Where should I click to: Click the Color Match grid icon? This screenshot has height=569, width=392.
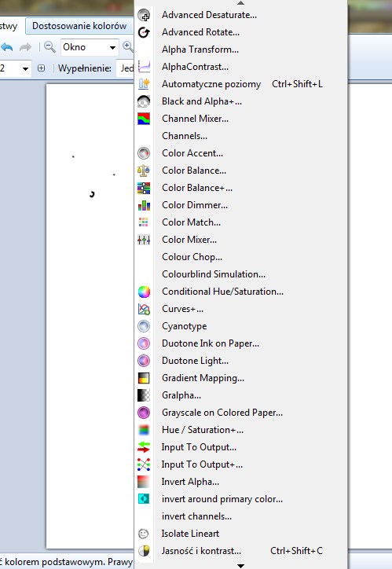pyautogui.click(x=144, y=222)
